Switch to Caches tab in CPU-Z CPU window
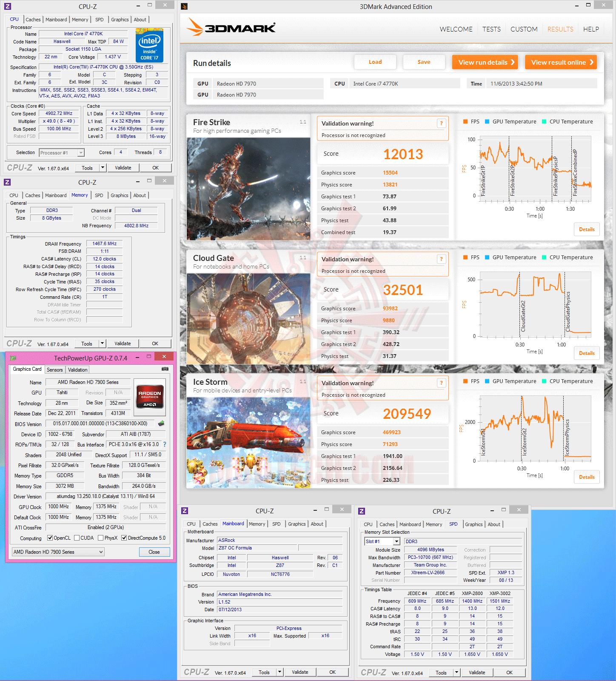 33,20
